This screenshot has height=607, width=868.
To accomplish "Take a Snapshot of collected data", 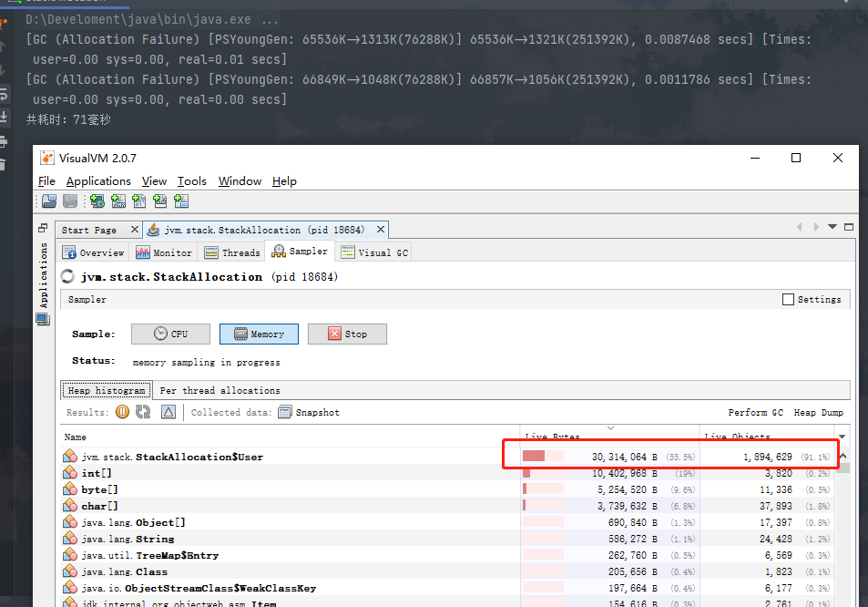I will [x=309, y=412].
